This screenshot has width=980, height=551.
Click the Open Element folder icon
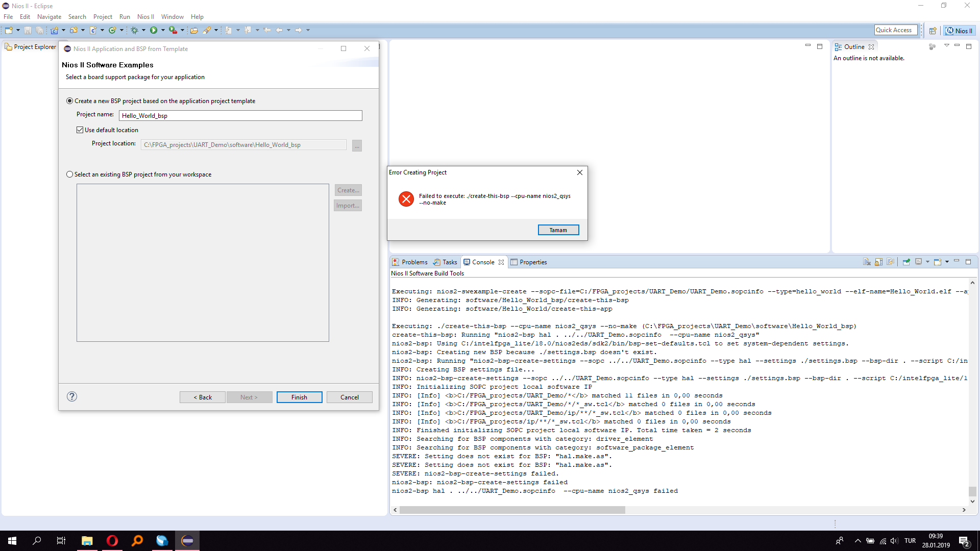(194, 30)
